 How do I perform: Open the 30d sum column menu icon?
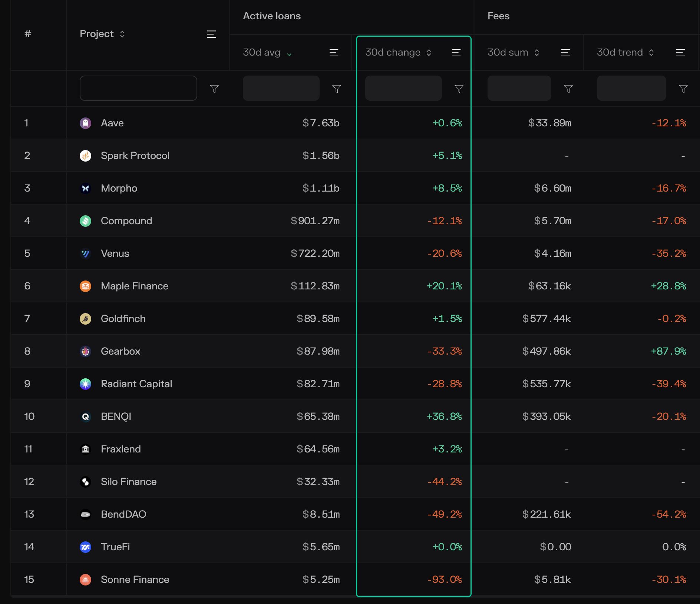tap(565, 53)
